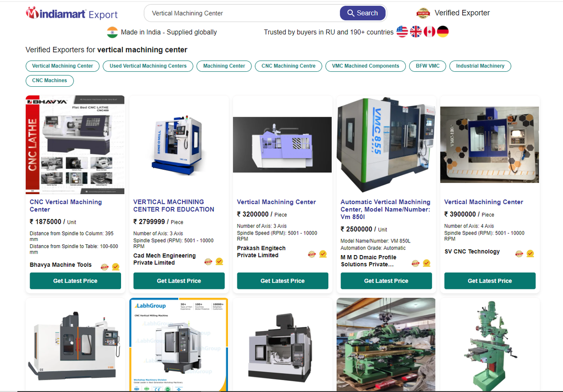Click the Verified Exporter header text
The width and height of the screenshot is (563, 392).
[462, 13]
